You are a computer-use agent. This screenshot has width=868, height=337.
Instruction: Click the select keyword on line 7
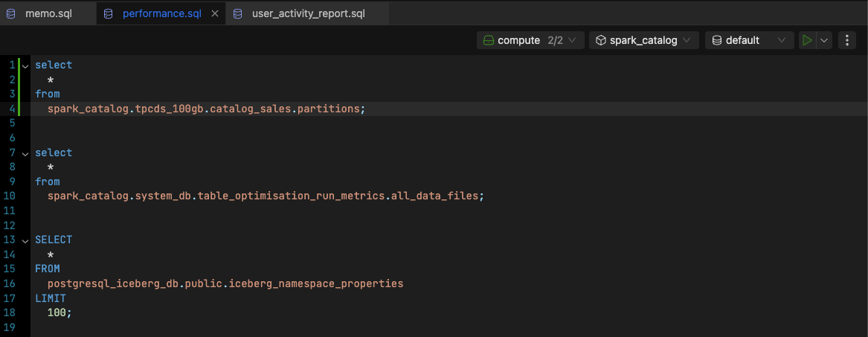(x=54, y=153)
